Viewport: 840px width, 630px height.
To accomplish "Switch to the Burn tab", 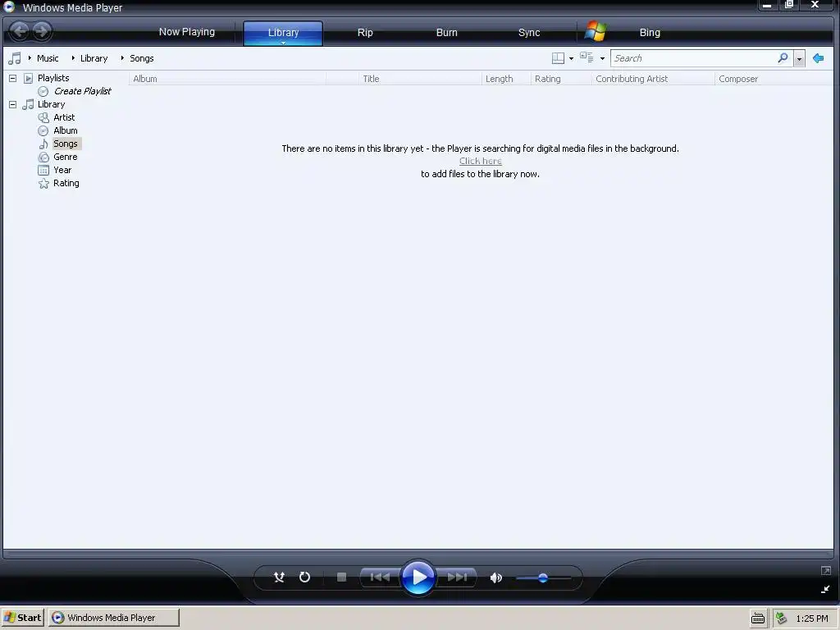I will click(446, 32).
